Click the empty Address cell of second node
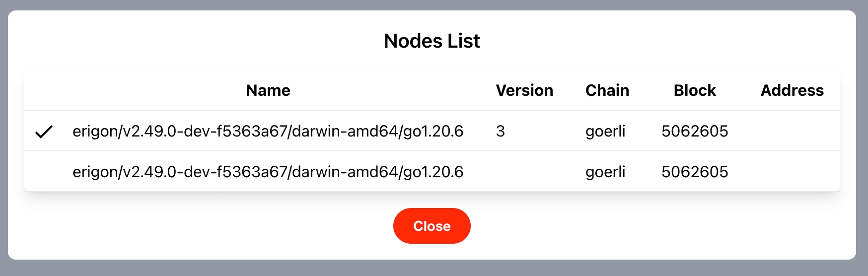Image resolution: width=868 pixels, height=276 pixels. click(792, 172)
